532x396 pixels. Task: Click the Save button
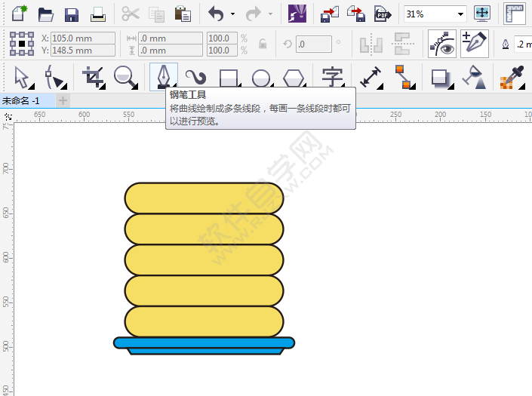click(x=72, y=14)
